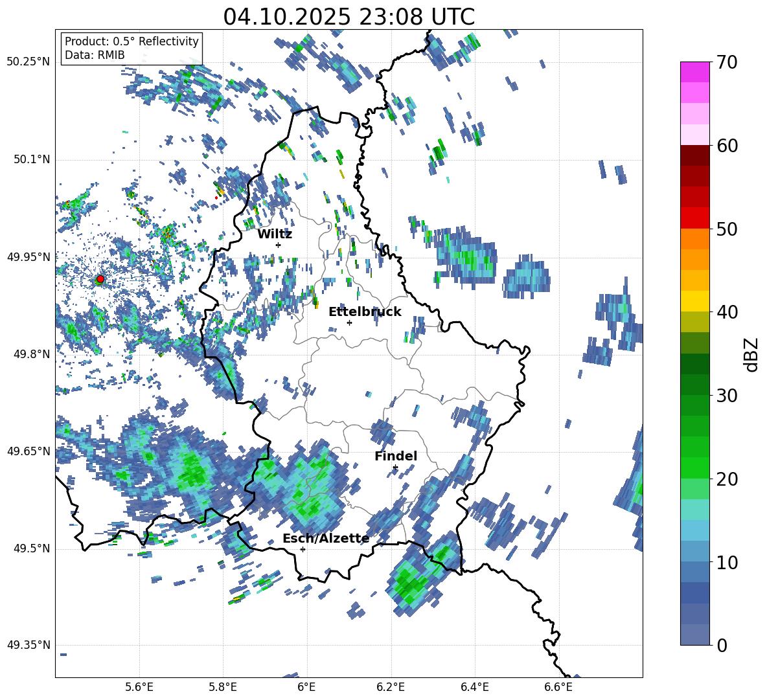This screenshot has width=767, height=700.
Task: Click the Findel city label
Action: (396, 456)
